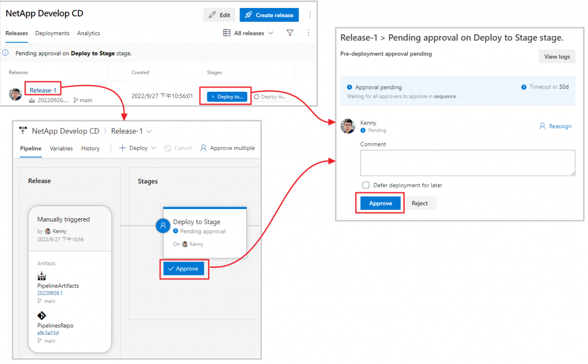Tick the Defer deployment for later checkbox
The image size is (588, 364).
tap(366, 185)
